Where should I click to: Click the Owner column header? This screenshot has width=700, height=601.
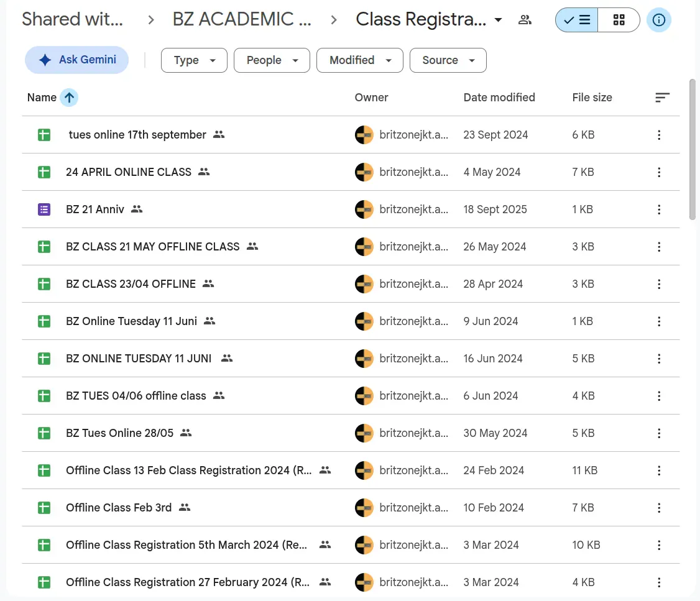click(371, 98)
